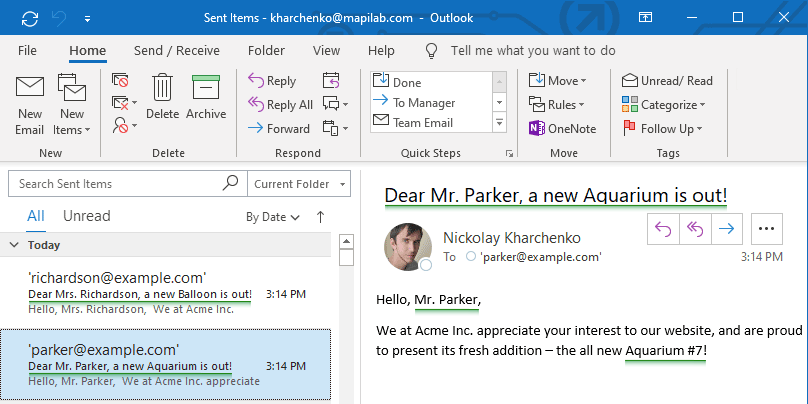Send the message to OneNote
This screenshot has width=808, height=404.
[562, 128]
